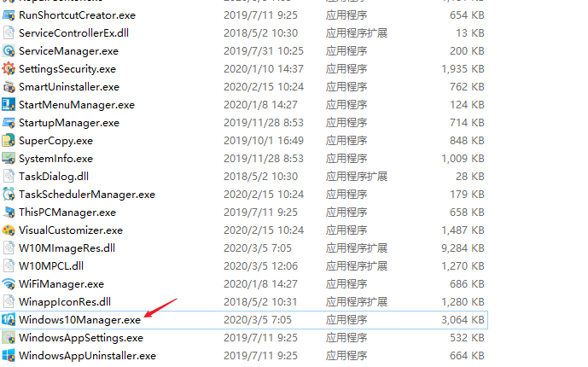Select the TaskDialog.dll file name
This screenshot has height=367, width=588.
[54, 177]
